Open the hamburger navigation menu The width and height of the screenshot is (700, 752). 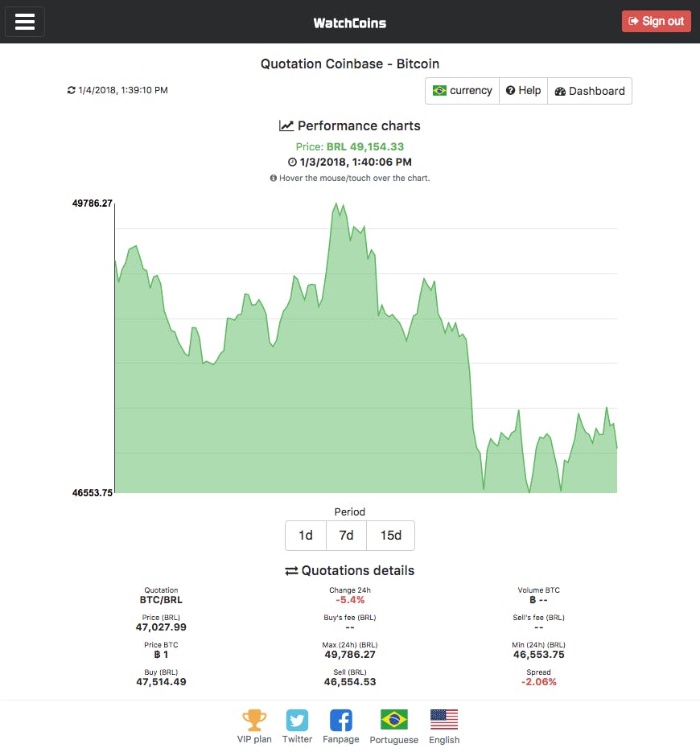24,22
